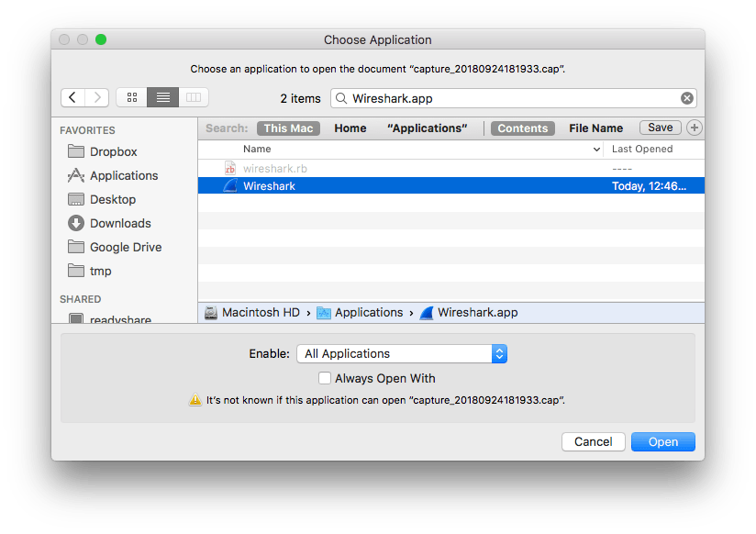Click the Open button
The width and height of the screenshot is (756, 534).
tap(662, 441)
